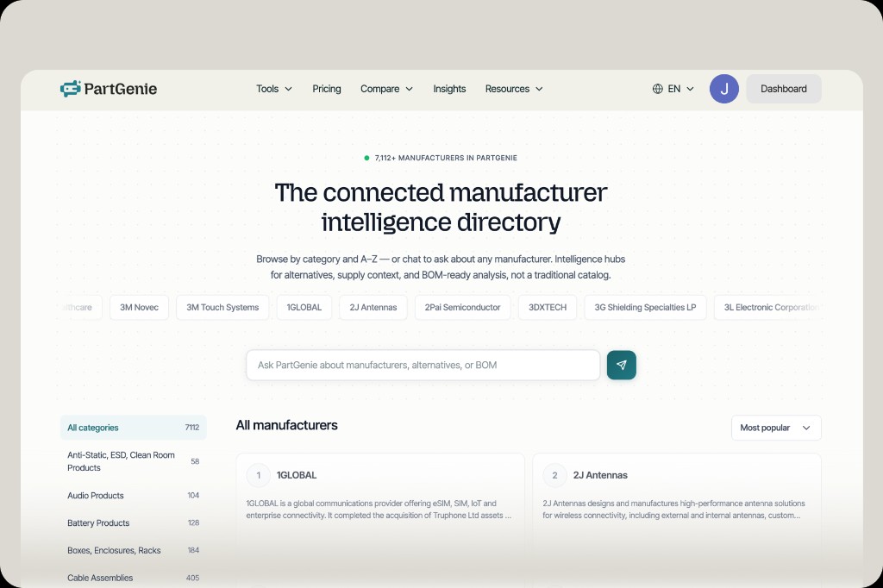Go to the Pricing page

point(327,89)
